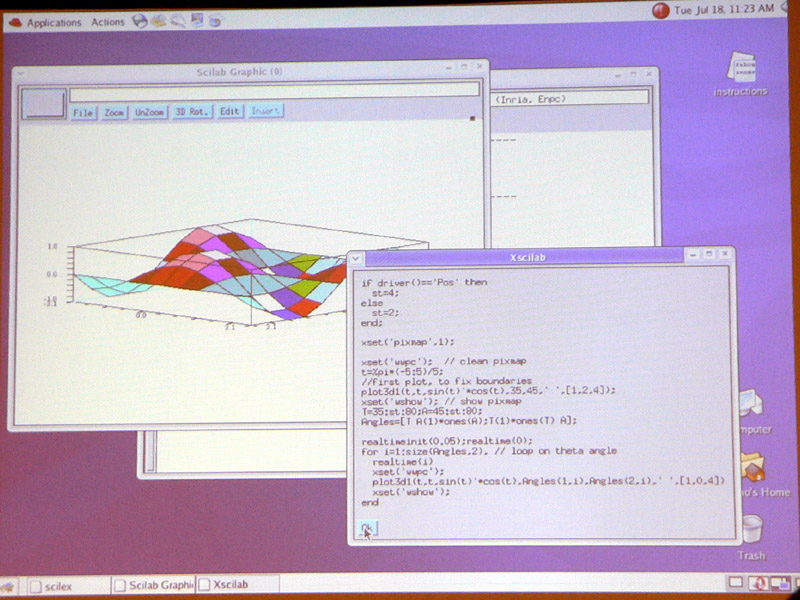Close the Xscilab window
The image size is (800, 600).
(725, 254)
